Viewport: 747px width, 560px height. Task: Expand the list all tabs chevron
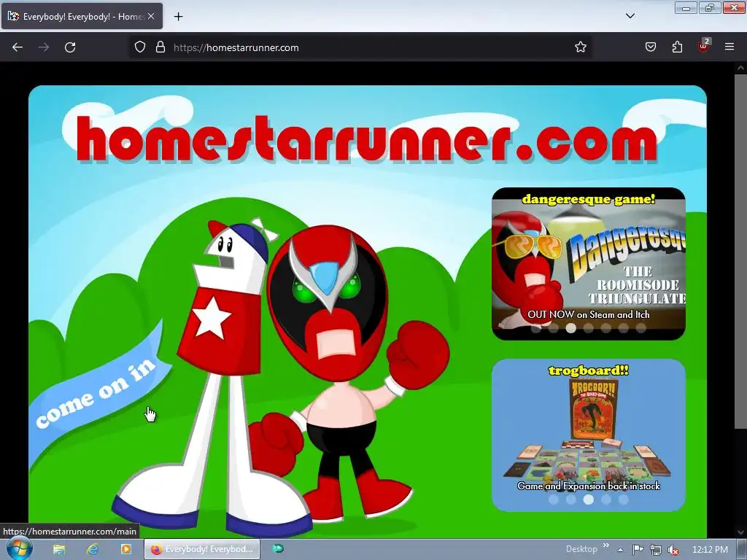[630, 16]
